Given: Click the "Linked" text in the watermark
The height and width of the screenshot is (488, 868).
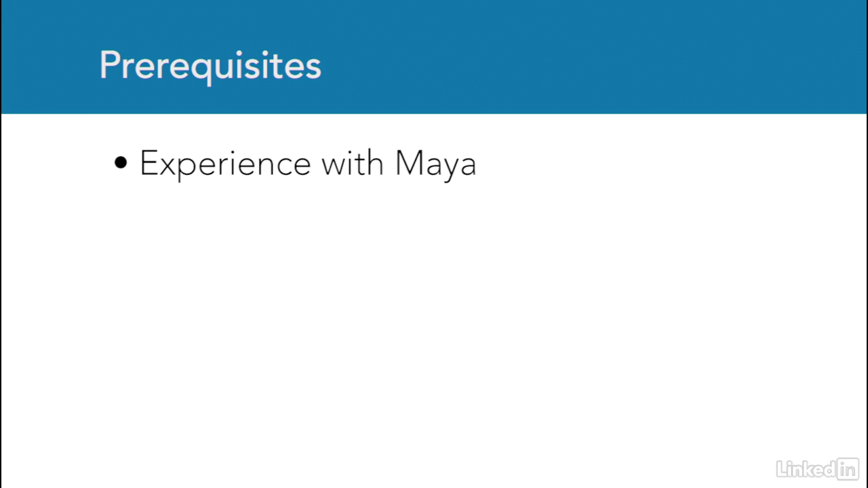Looking at the screenshot, I should click(806, 468).
